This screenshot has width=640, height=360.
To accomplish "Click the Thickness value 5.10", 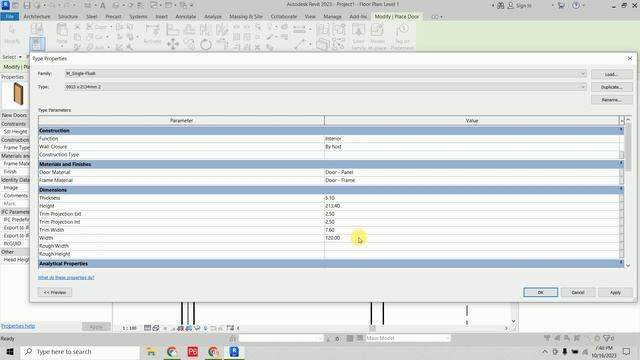I will click(x=330, y=198).
